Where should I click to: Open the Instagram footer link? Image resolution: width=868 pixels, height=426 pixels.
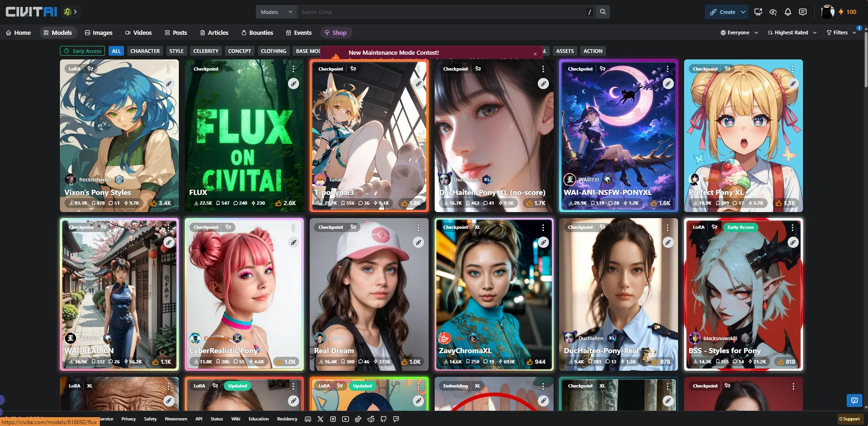pyautogui.click(x=333, y=419)
